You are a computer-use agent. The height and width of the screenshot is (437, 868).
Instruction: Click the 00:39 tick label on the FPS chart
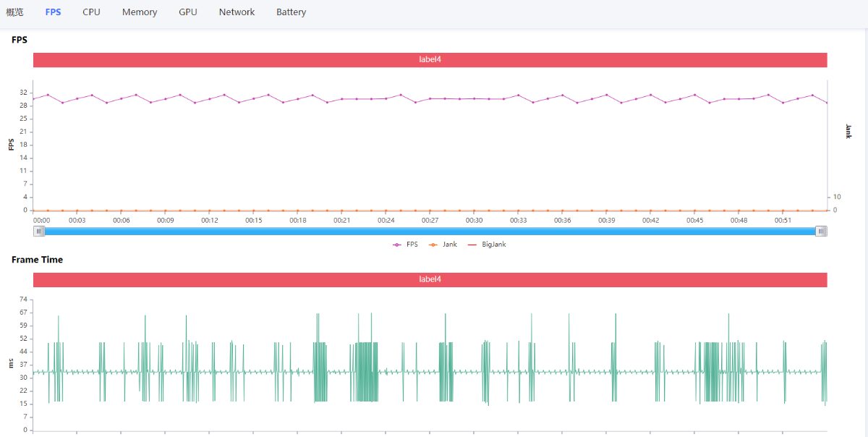coord(606,220)
